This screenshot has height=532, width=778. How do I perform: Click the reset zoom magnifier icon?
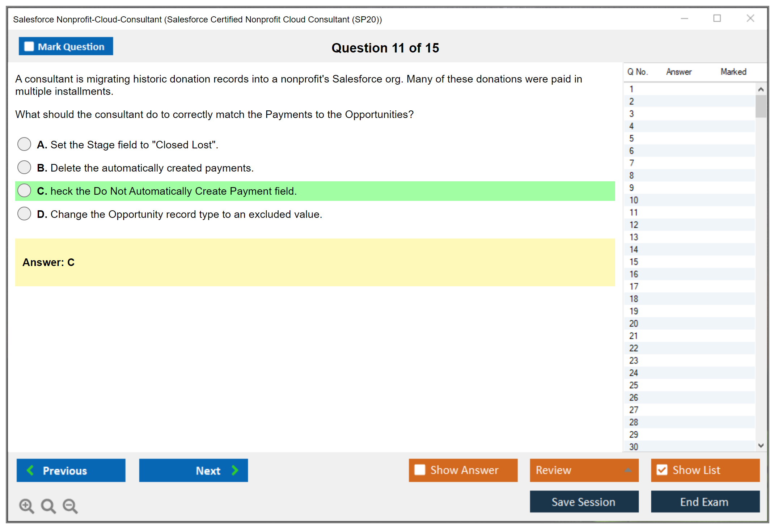(x=48, y=506)
